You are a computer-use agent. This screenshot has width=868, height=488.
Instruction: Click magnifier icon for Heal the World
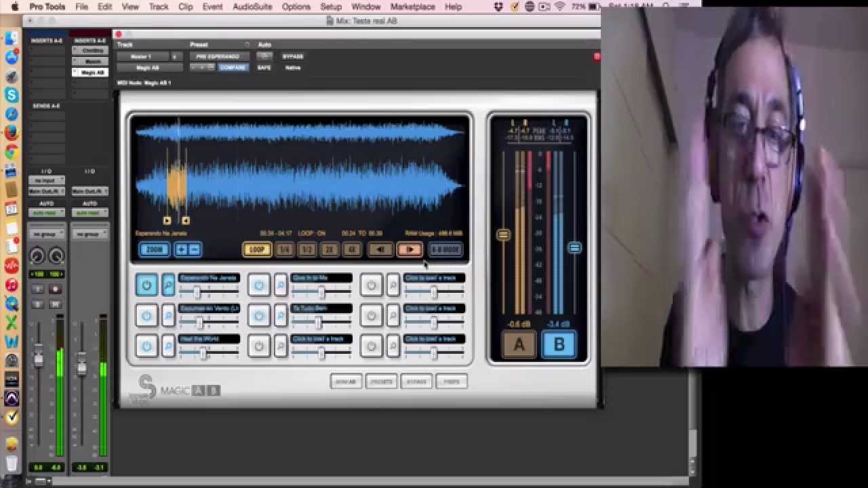(168, 346)
